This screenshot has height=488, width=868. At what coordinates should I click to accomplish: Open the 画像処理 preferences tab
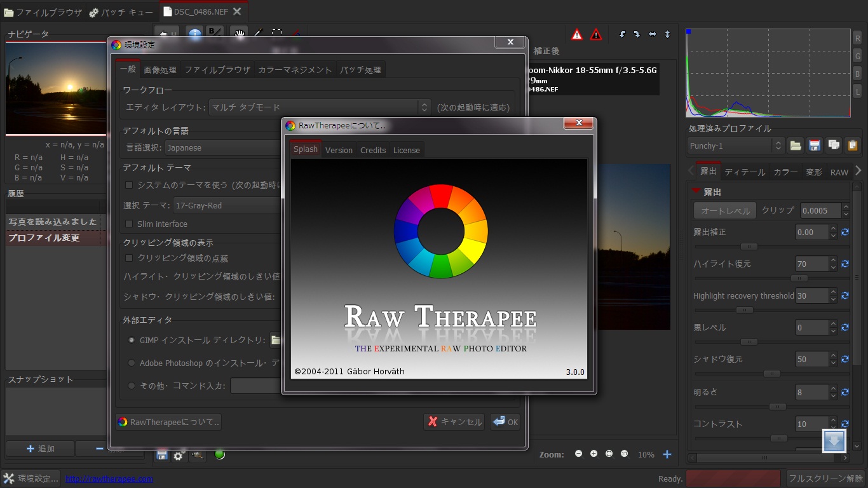[x=160, y=70]
